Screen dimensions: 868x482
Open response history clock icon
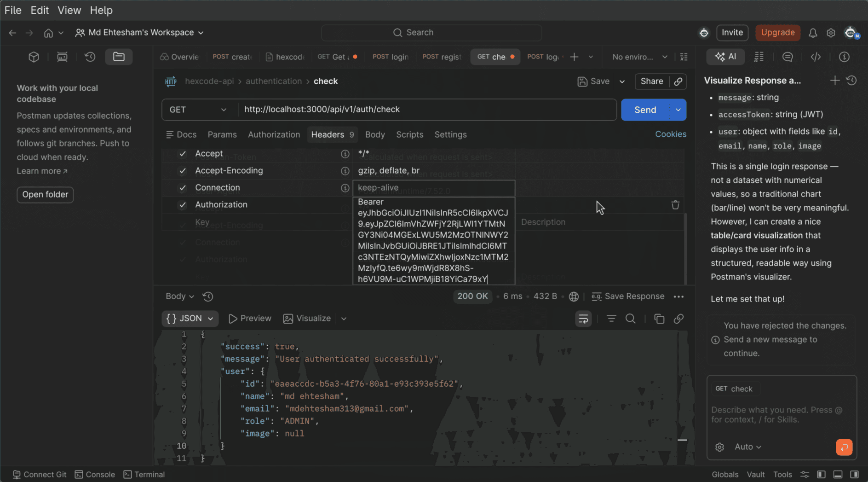click(208, 296)
